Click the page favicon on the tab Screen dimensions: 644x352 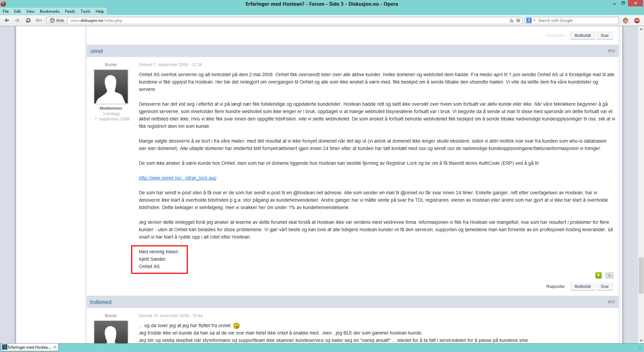click(5, 347)
